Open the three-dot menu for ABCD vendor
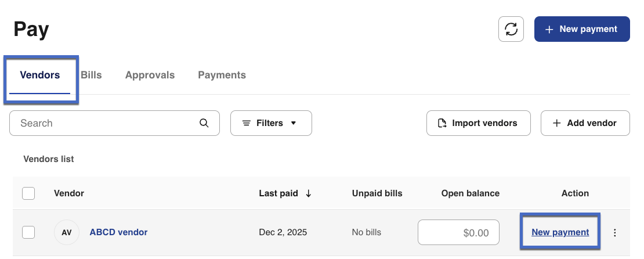This screenshot has width=644, height=259. pyautogui.click(x=615, y=233)
